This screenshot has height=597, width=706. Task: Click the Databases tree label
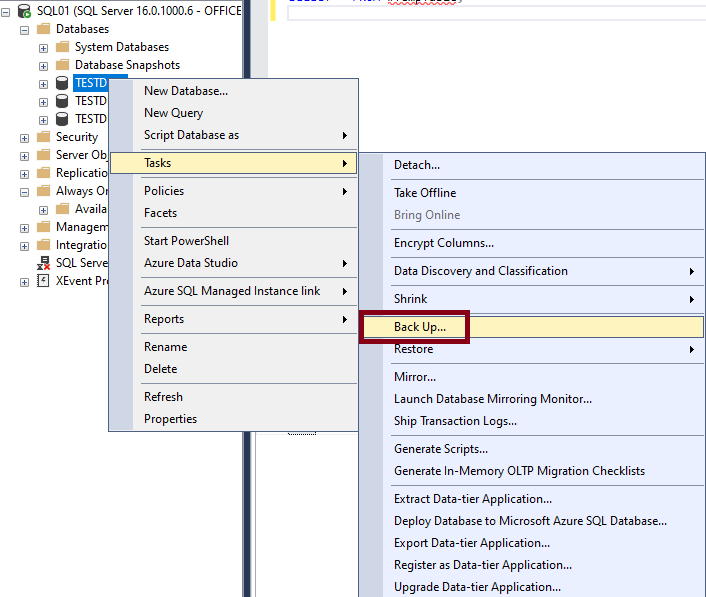pyautogui.click(x=82, y=29)
